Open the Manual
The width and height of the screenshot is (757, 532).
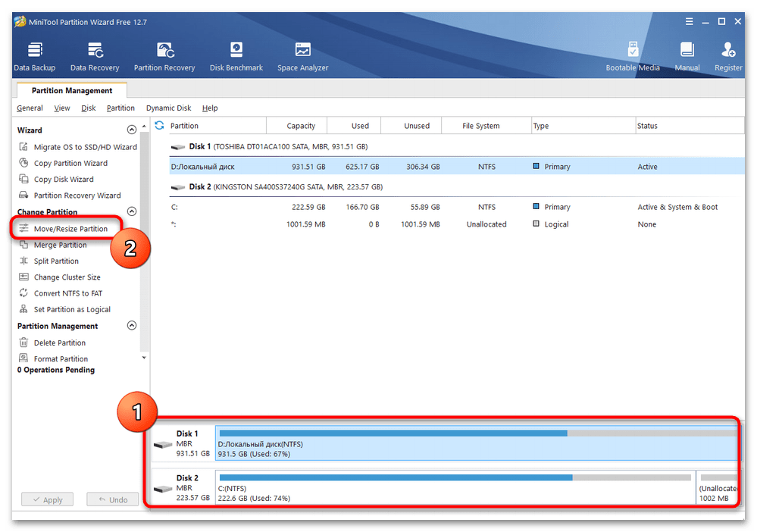(687, 57)
